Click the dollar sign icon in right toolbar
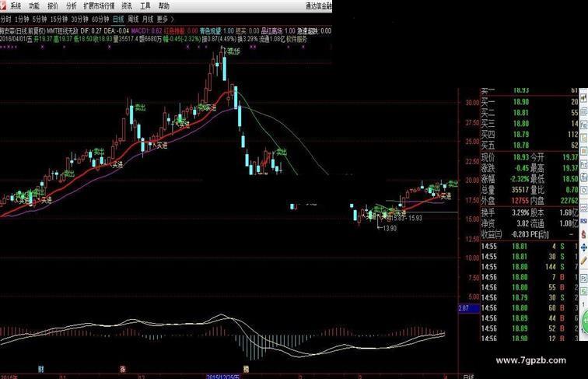Viewport: 588px width, 379px height. click(584, 234)
